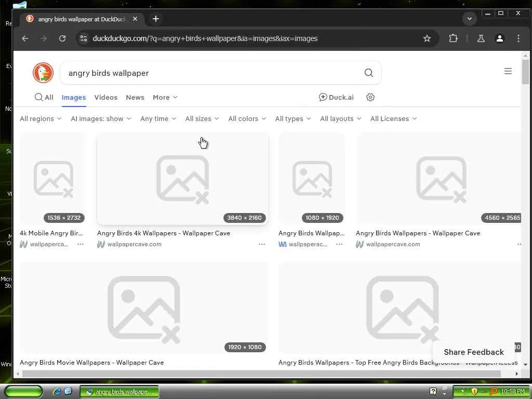Viewport: 532px width, 399px height.
Task: Reload the page
Action: click(x=62, y=38)
